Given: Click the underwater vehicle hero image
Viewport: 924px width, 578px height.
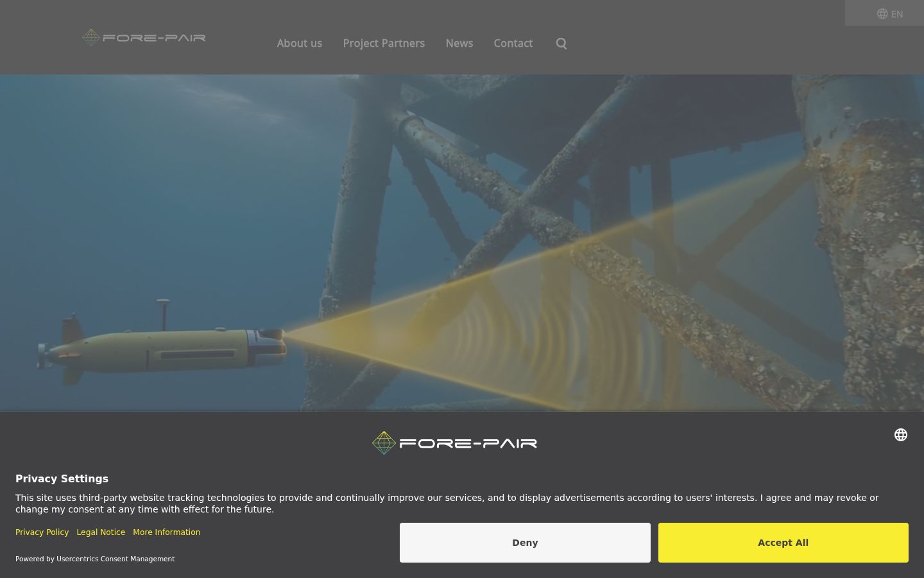Looking at the screenshot, I should tap(462, 243).
